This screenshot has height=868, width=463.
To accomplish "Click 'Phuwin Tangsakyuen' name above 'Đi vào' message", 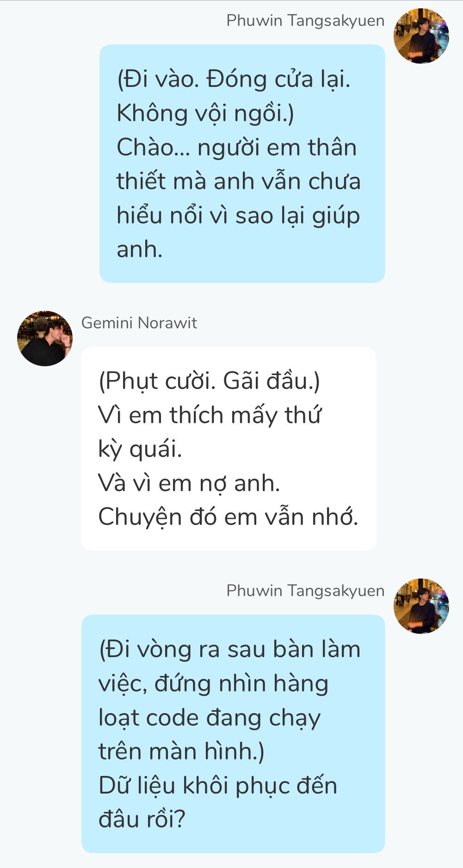I will click(x=305, y=21).
